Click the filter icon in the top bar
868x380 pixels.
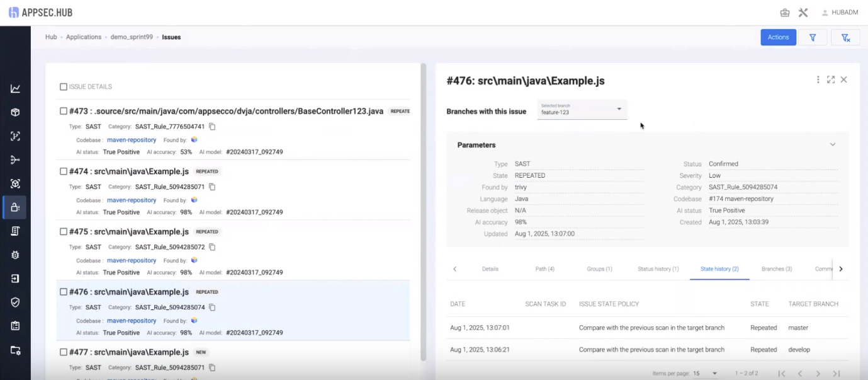pos(813,37)
